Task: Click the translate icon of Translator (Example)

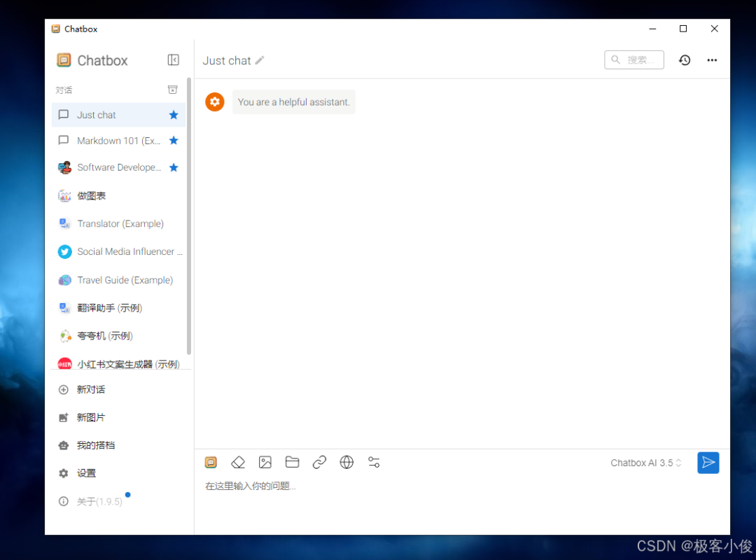Action: click(x=64, y=223)
